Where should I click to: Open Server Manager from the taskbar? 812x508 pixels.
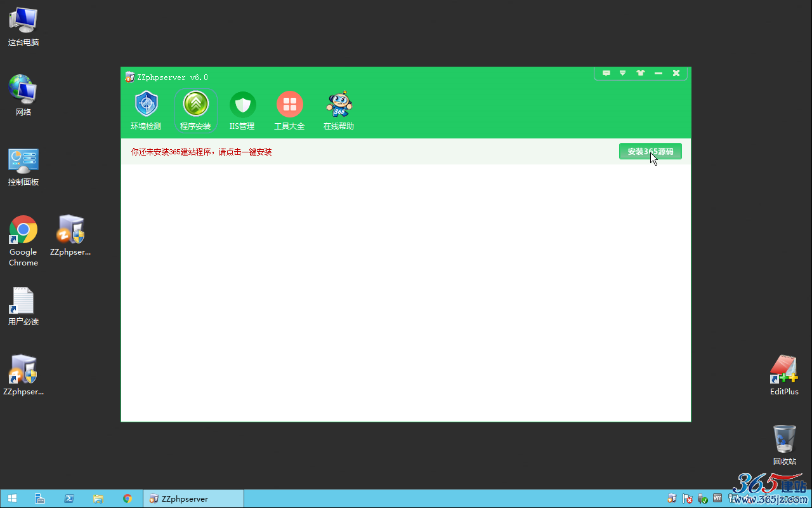click(40, 498)
